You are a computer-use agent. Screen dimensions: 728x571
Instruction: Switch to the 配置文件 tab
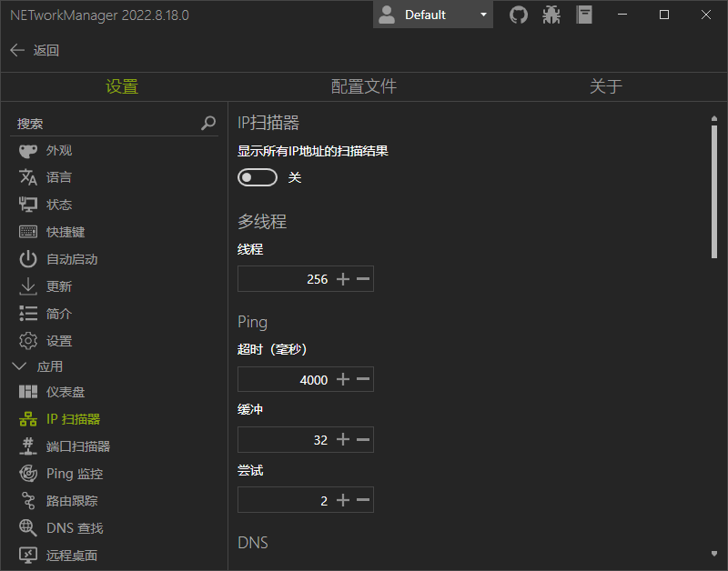coord(363,86)
